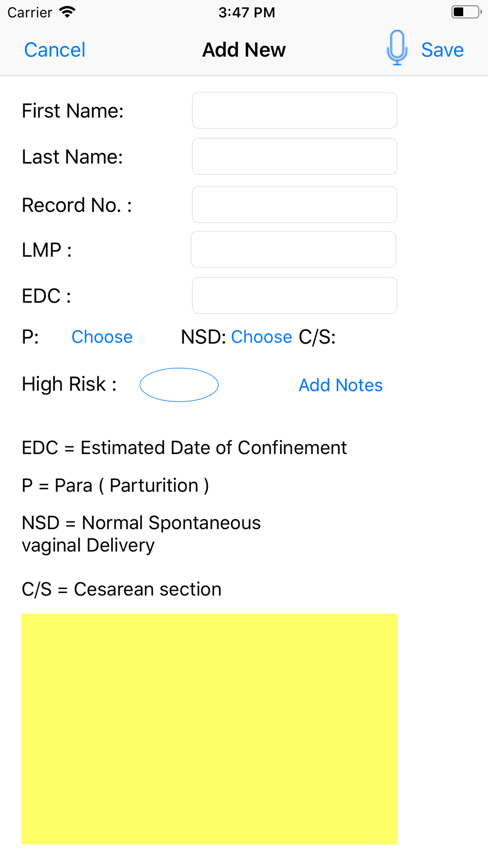Tap the Wi-Fi status icon
Screen dimensions: 488x868
click(67, 12)
